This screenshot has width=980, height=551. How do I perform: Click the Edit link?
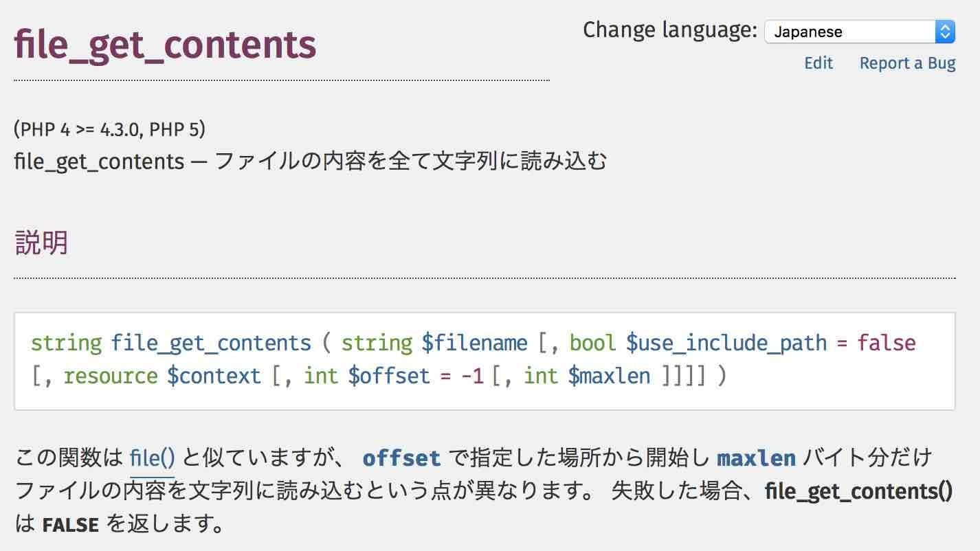click(818, 63)
